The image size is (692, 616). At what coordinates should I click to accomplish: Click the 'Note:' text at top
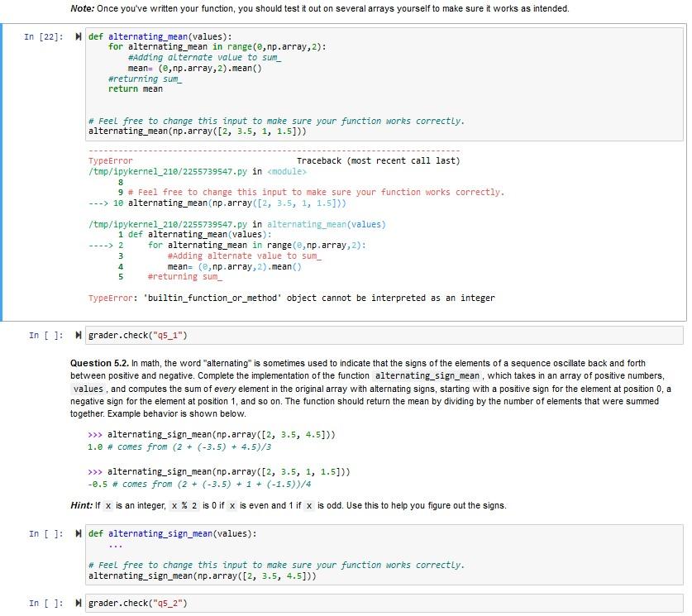pos(82,8)
